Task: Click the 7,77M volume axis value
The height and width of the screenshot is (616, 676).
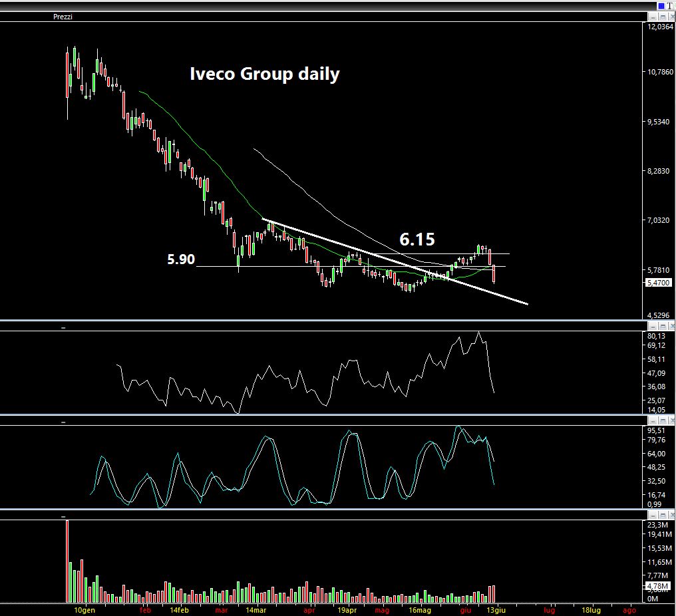Action: (658, 575)
